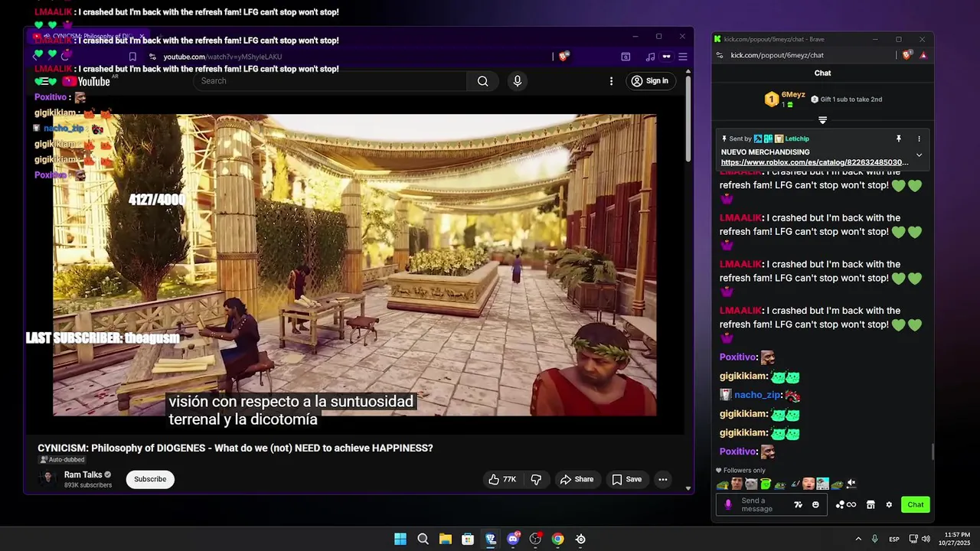The image size is (980, 551).
Task: Open the Kick shop storefront icon
Action: click(x=871, y=504)
